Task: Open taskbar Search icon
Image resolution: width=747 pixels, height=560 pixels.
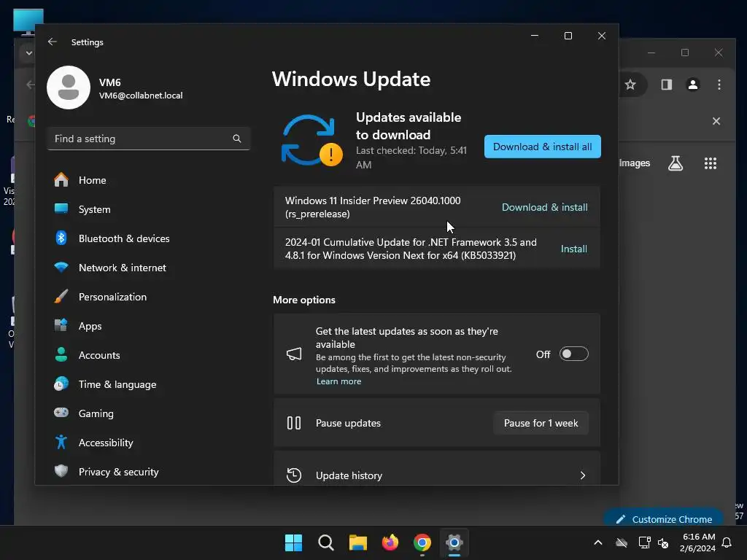Action: 326,542
